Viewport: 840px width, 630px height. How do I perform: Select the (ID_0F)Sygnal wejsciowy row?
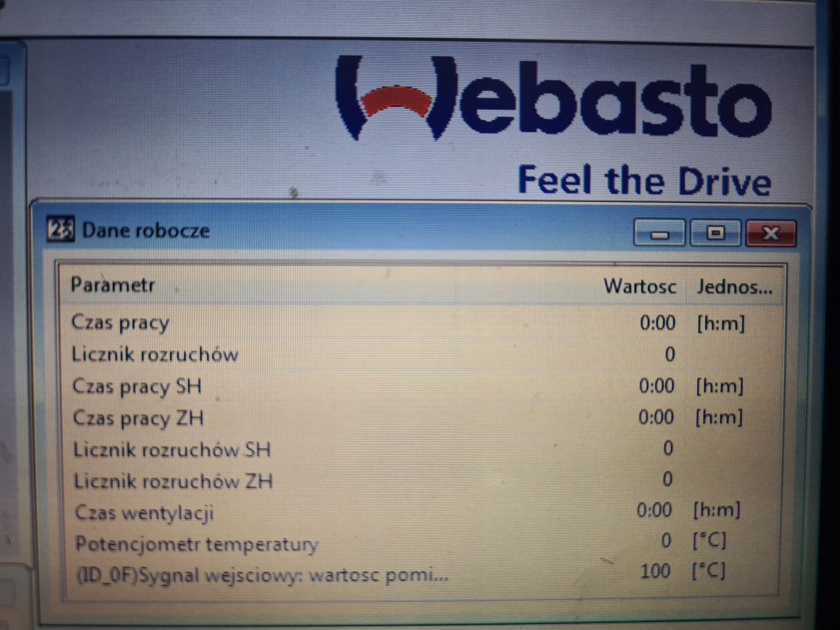pyautogui.click(x=262, y=576)
